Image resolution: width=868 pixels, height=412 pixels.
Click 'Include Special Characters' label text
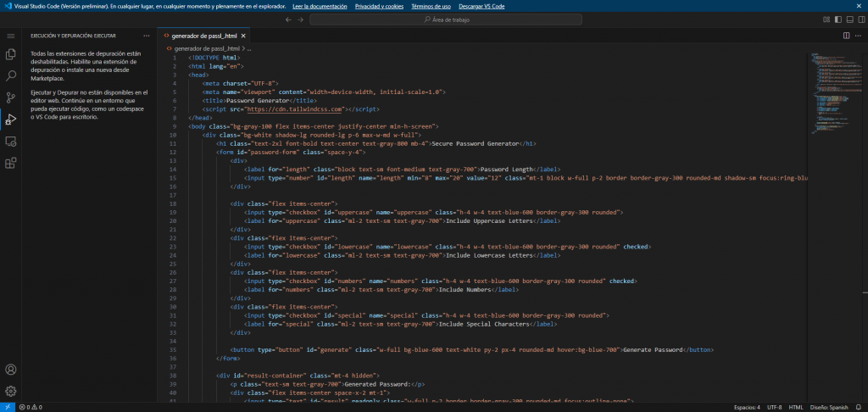[484, 324]
